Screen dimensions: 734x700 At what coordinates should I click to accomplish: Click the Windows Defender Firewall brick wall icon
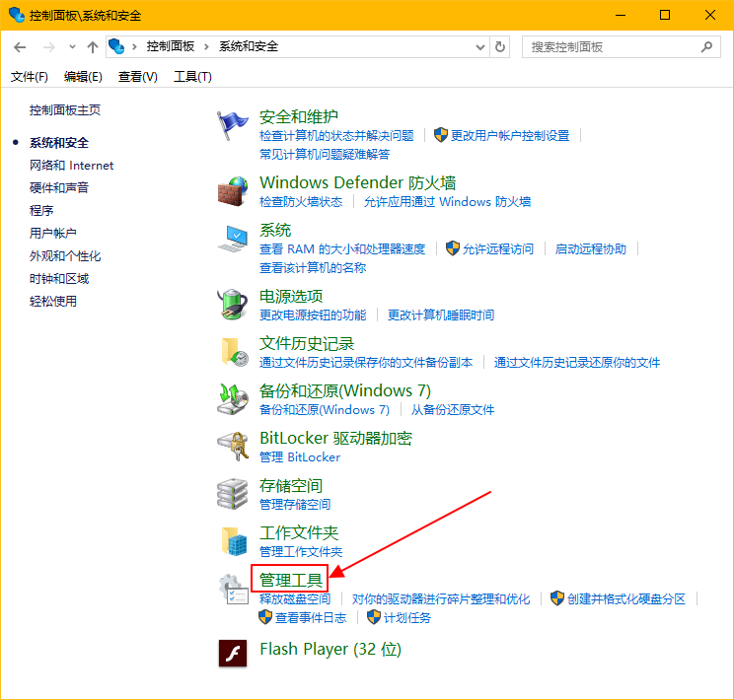pos(233,191)
